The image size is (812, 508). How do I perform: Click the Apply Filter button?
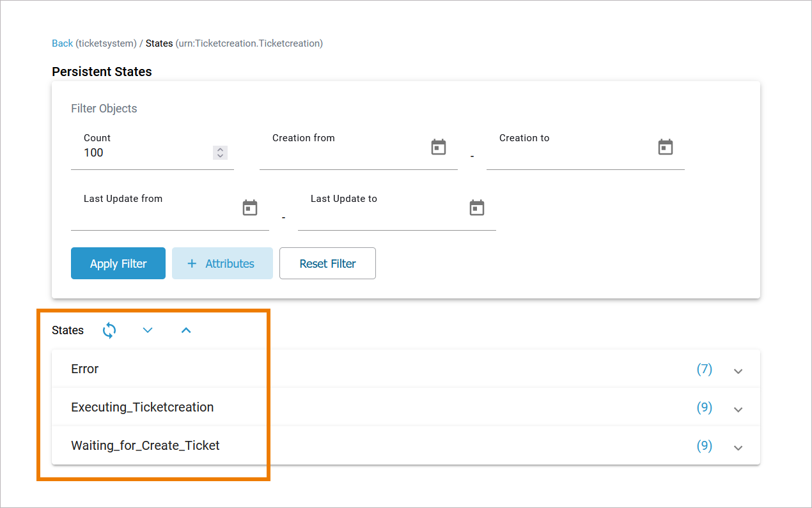pyautogui.click(x=118, y=263)
